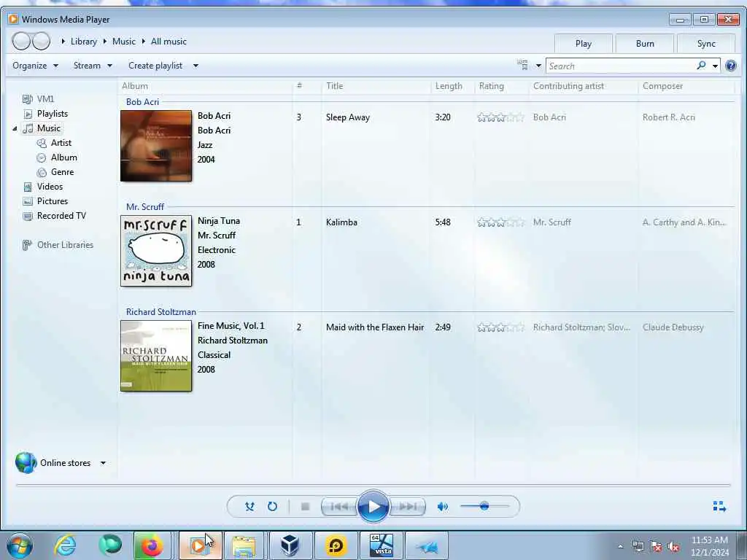747x560 pixels.
Task: Click the search magnifier icon
Action: (701, 65)
